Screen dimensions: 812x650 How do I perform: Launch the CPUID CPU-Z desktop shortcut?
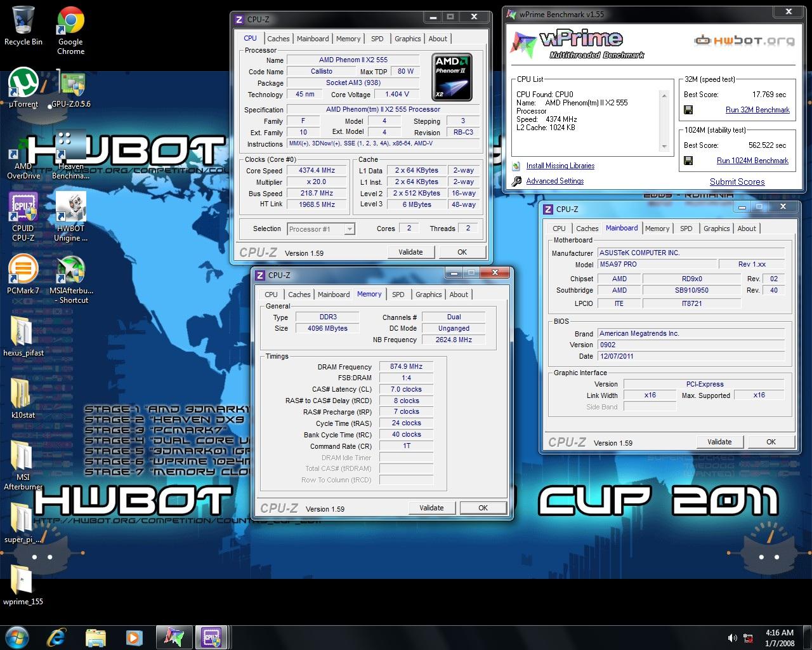click(23, 217)
